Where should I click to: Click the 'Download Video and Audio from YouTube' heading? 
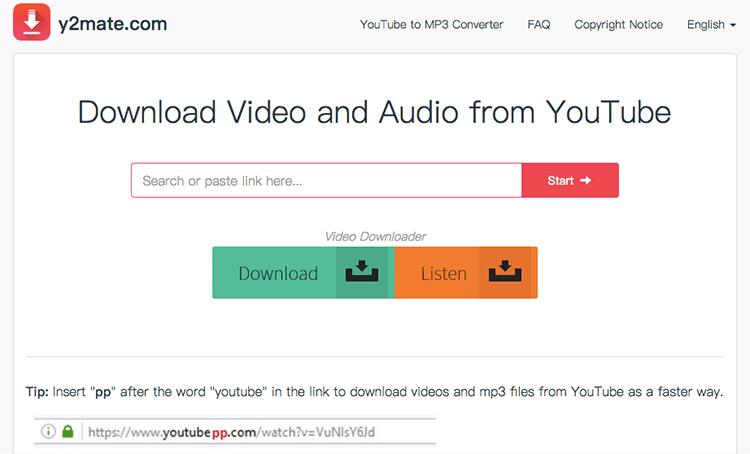(375, 112)
